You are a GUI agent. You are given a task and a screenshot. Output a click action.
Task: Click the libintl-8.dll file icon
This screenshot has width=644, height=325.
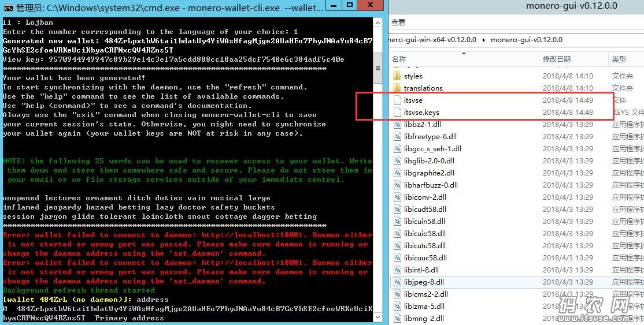click(397, 270)
